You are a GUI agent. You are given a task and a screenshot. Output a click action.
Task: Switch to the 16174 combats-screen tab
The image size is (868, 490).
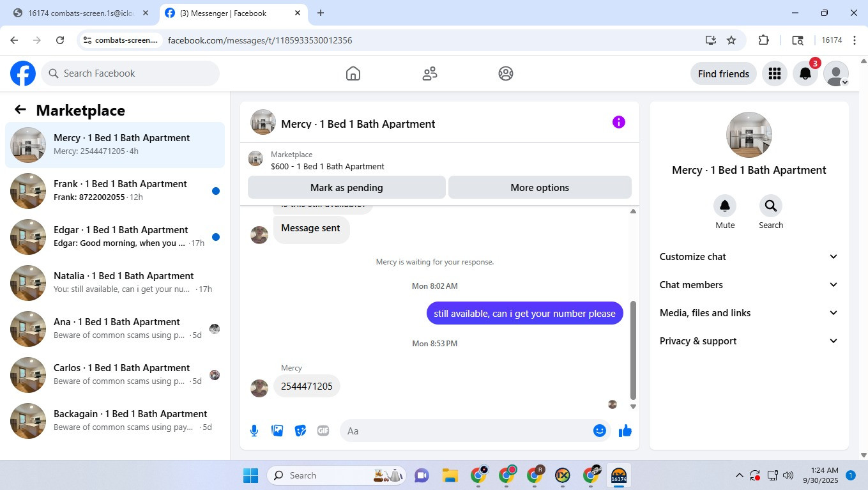point(82,13)
